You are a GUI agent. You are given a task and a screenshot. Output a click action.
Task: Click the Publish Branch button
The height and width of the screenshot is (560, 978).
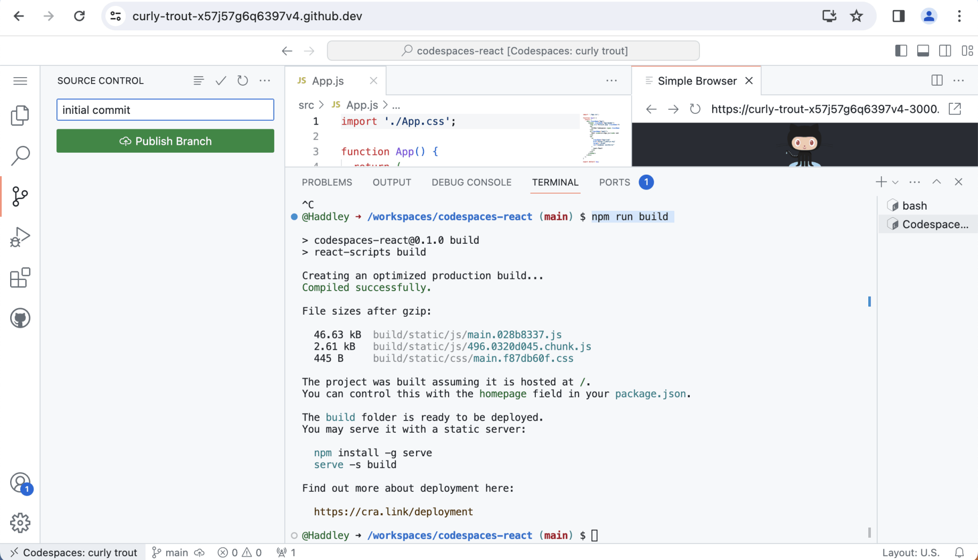[165, 141]
